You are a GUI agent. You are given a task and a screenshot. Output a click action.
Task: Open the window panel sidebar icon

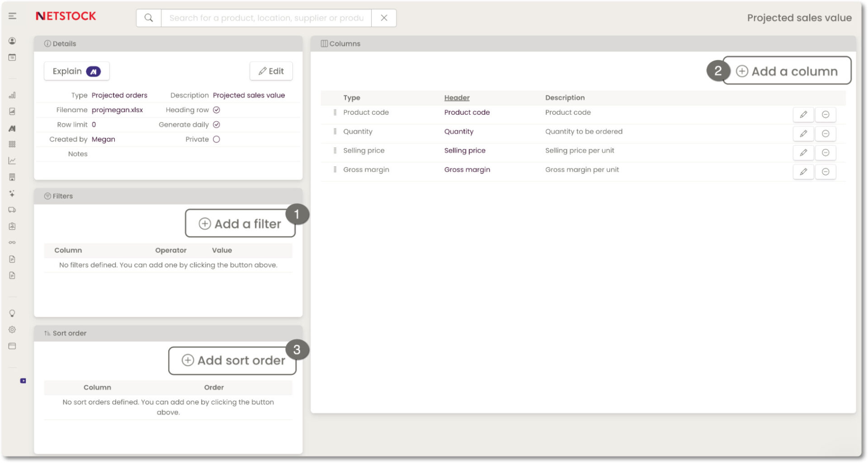point(12,346)
